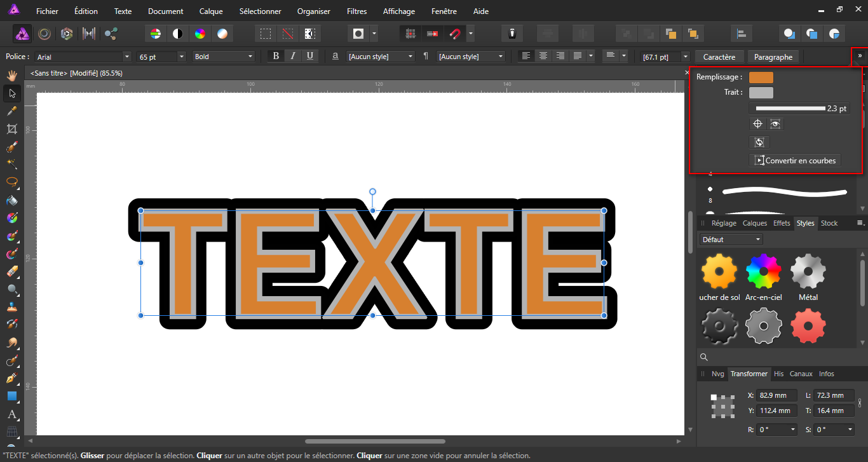
Task: Toggle Bold formatting
Action: (x=276, y=56)
